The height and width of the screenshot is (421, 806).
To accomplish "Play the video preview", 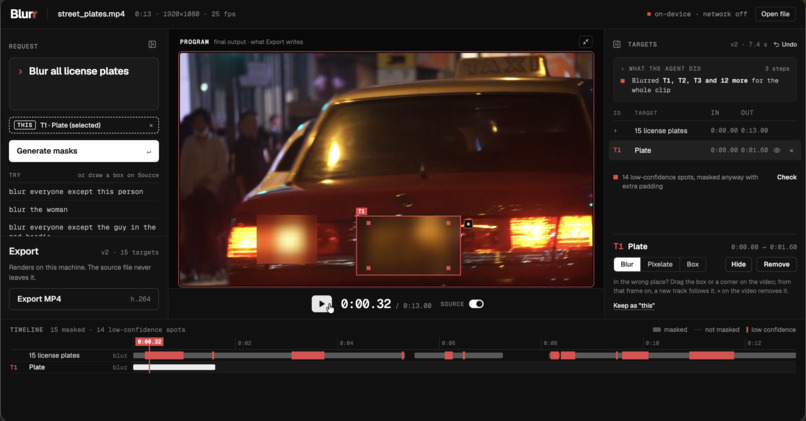I will coord(322,304).
